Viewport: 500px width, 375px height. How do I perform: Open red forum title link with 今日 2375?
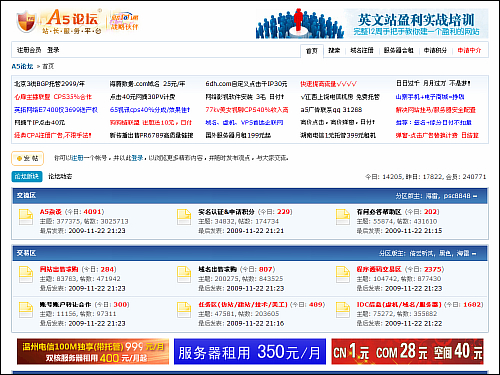click(x=379, y=269)
